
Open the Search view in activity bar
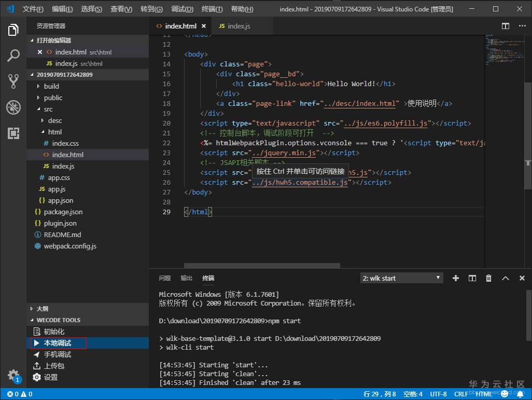click(13, 55)
